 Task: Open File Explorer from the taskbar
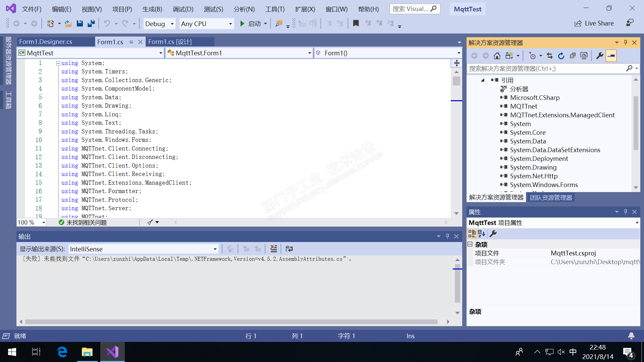(87, 352)
